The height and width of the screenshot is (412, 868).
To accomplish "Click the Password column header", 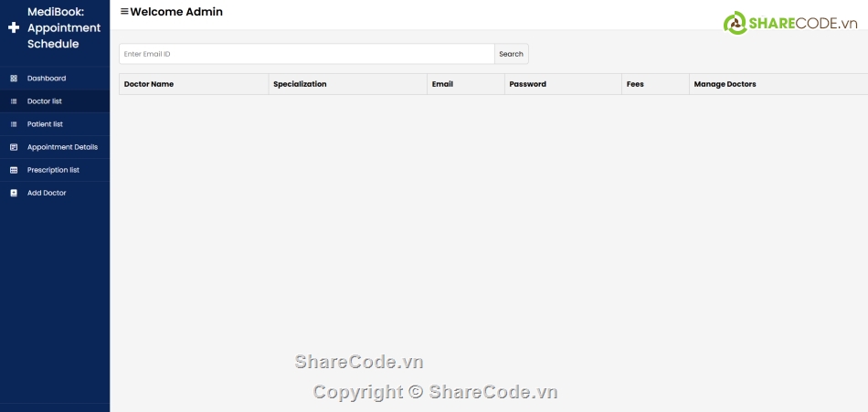I will coord(527,84).
